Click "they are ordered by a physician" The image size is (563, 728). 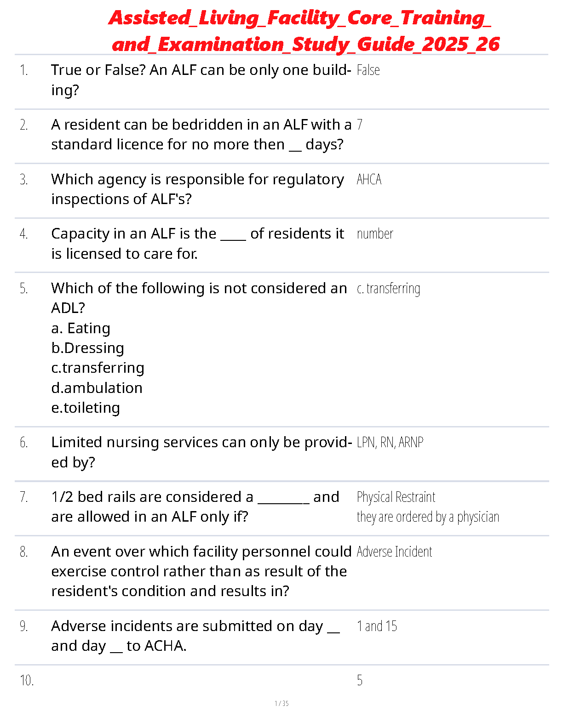(428, 517)
